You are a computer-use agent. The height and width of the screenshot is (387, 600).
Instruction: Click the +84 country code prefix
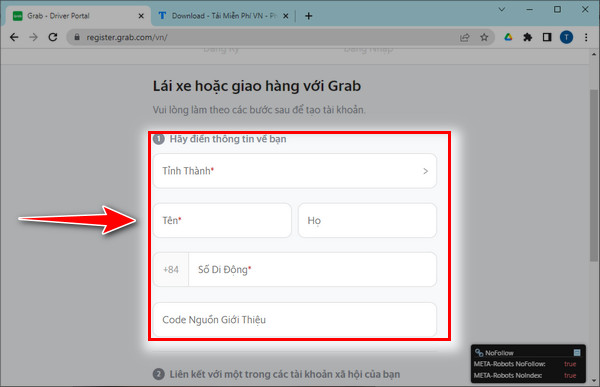(x=171, y=269)
